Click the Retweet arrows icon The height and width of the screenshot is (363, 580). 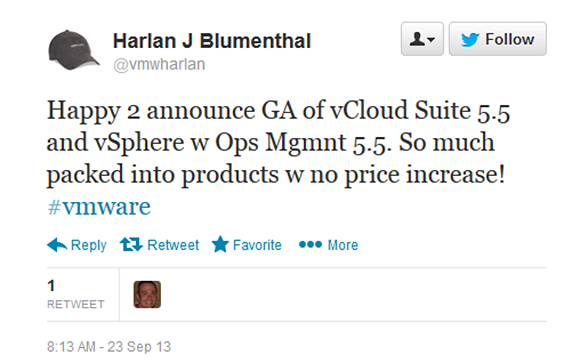click(131, 245)
